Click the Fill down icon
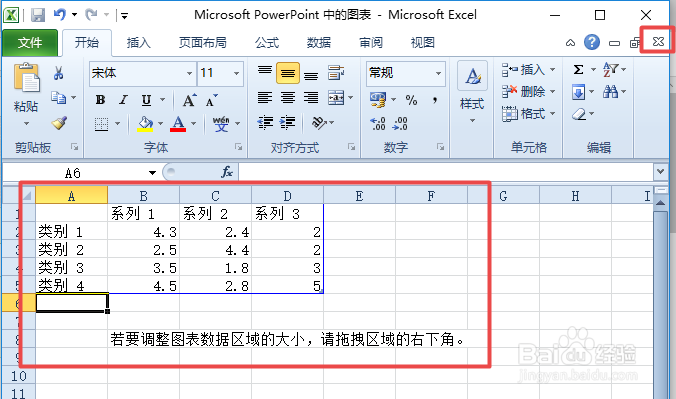Viewport: 676px width, 399px height. coord(579,92)
